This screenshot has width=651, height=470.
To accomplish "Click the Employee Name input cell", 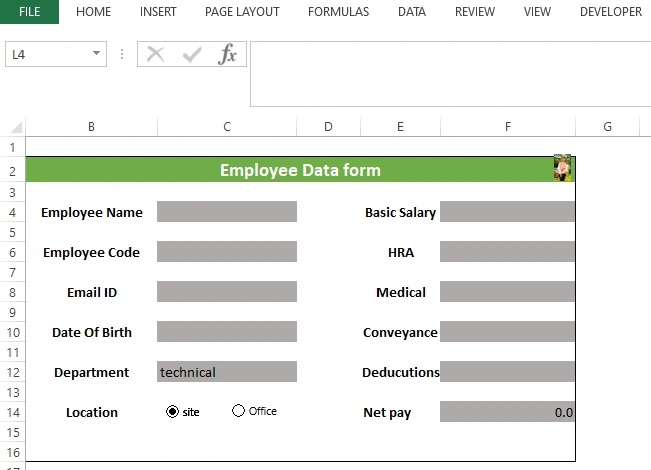I will click(227, 211).
